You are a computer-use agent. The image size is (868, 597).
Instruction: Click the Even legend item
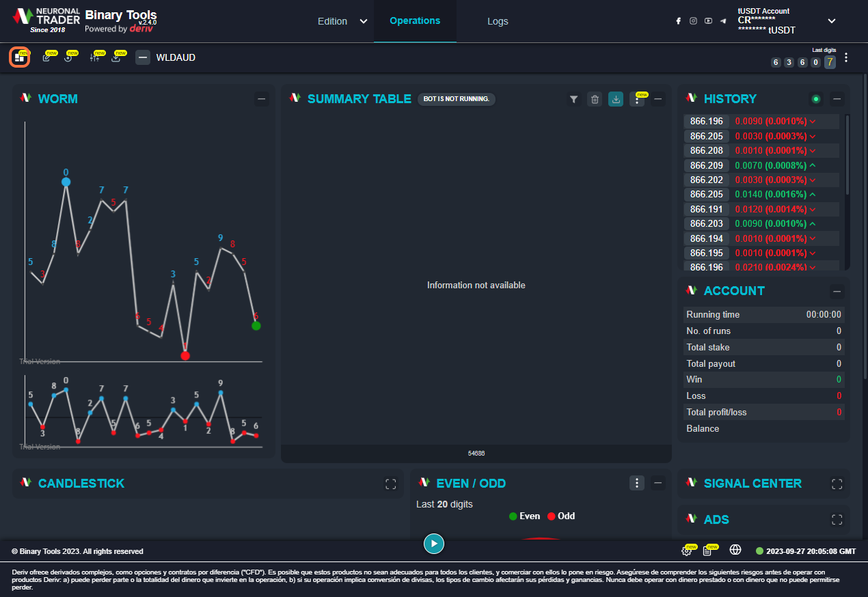click(x=524, y=516)
